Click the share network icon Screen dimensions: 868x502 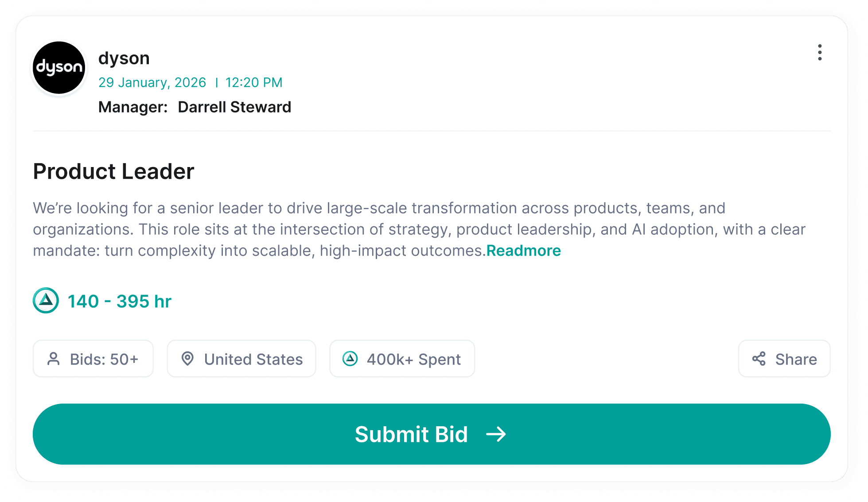tap(759, 359)
